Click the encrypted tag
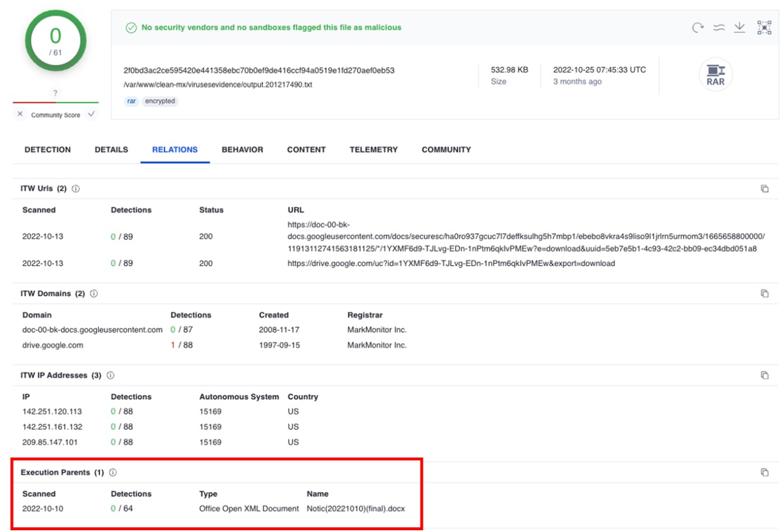The width and height of the screenshot is (784, 532). (x=160, y=101)
